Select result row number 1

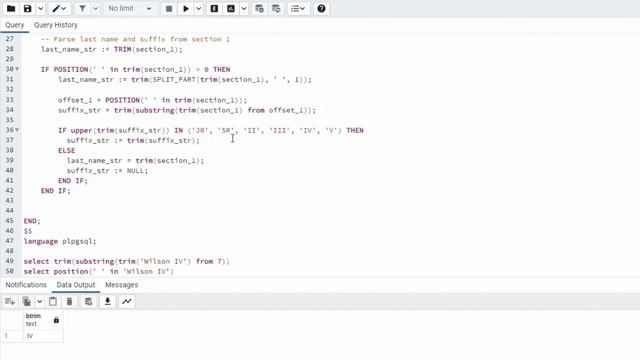(x=11, y=336)
